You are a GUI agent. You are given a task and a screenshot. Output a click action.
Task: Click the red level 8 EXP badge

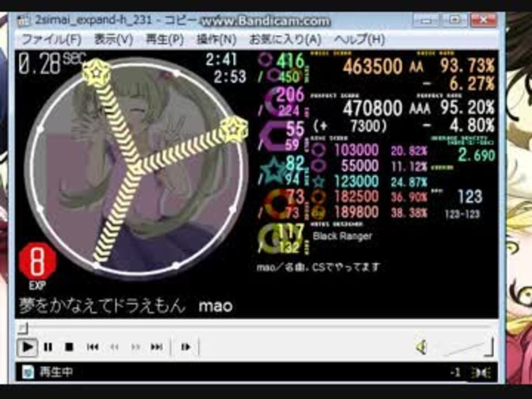coord(37,262)
